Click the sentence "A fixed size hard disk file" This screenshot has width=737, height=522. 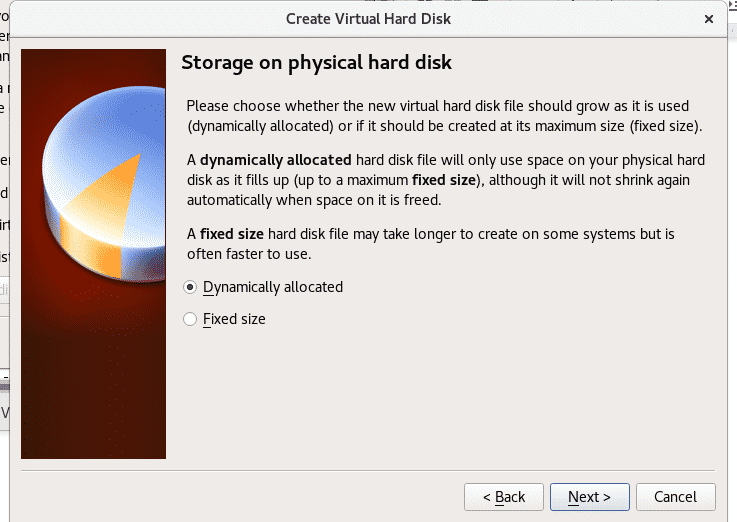coord(431,244)
